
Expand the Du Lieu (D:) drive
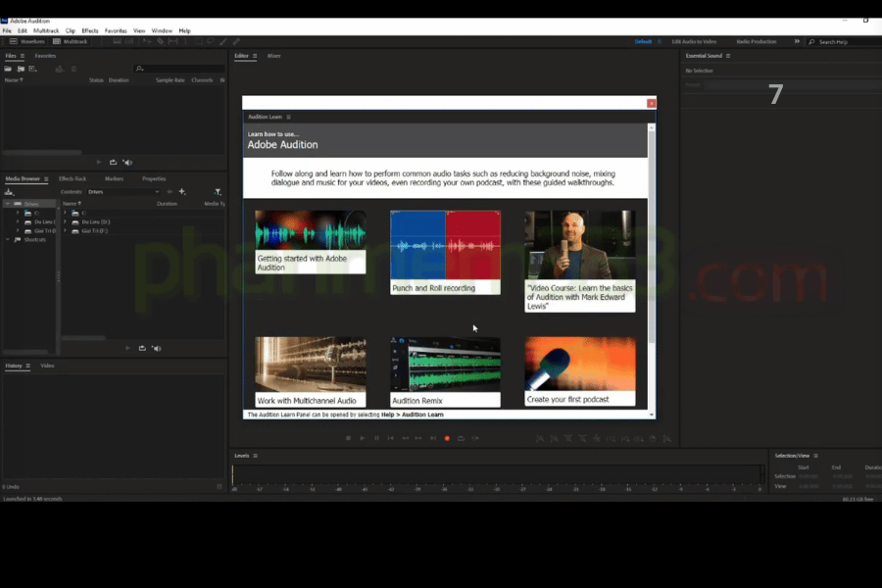pos(65,221)
